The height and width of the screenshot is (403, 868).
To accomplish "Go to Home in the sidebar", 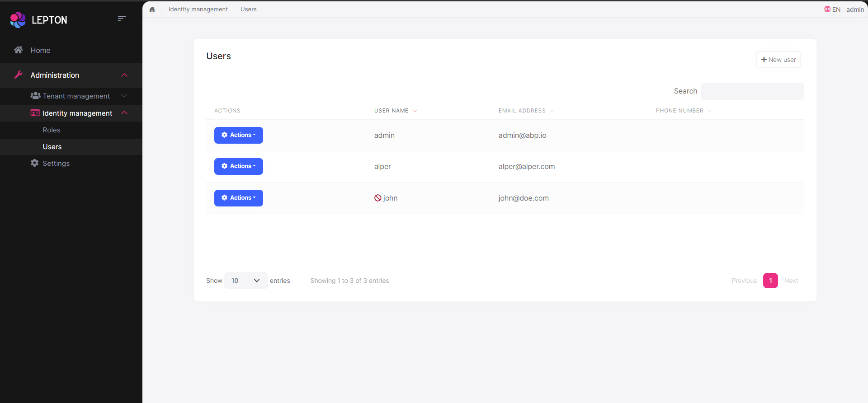I will [40, 50].
